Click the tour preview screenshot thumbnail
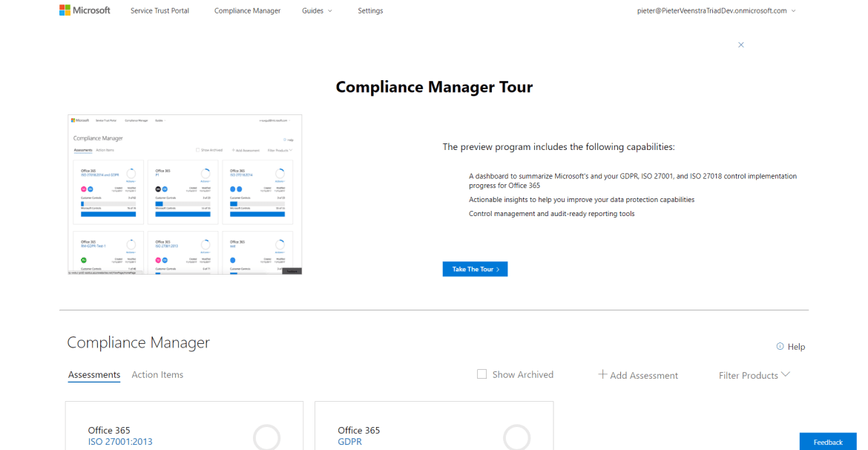The image size is (868, 450). (184, 194)
